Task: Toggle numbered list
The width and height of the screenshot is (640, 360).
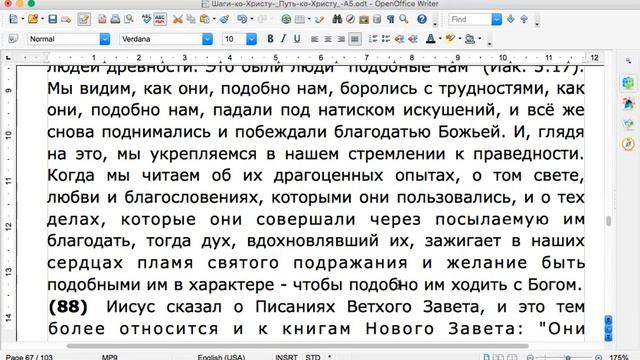Action: coord(372,39)
